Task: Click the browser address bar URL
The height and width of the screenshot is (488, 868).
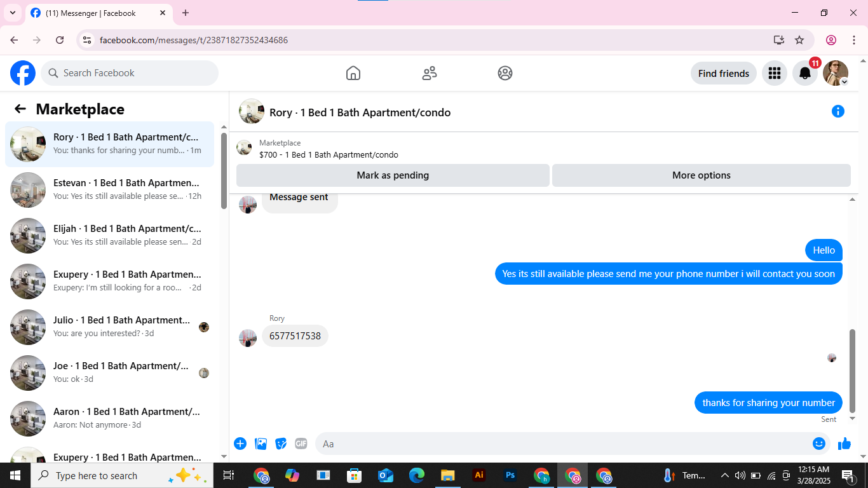Action: [x=194, y=40]
